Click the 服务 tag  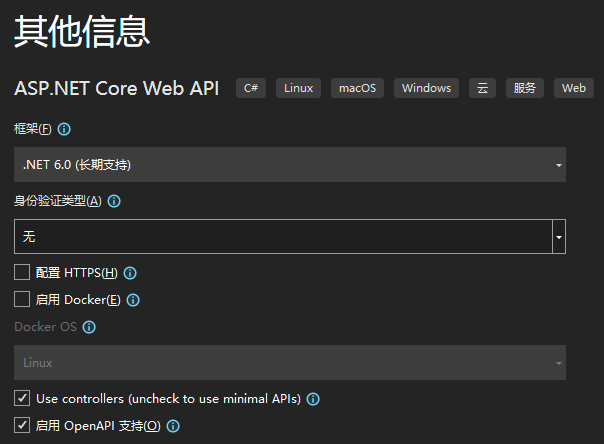coord(525,88)
